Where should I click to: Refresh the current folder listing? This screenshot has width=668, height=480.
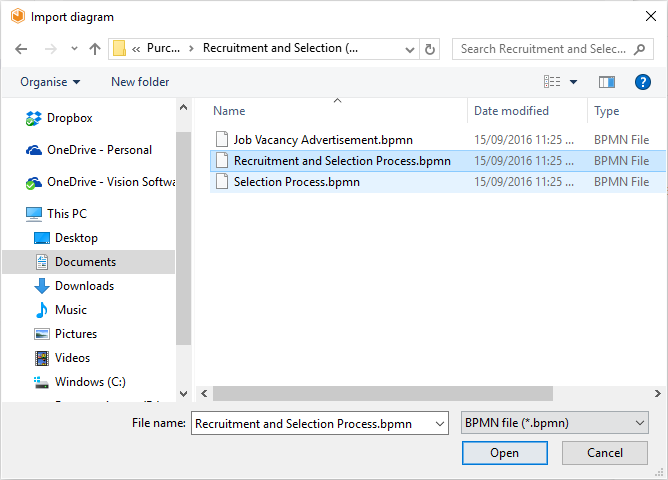click(x=430, y=49)
